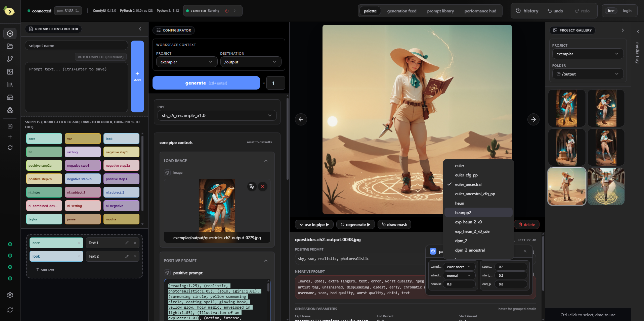Remove loaded image with red X icon
644x321 pixels.
[x=263, y=186]
